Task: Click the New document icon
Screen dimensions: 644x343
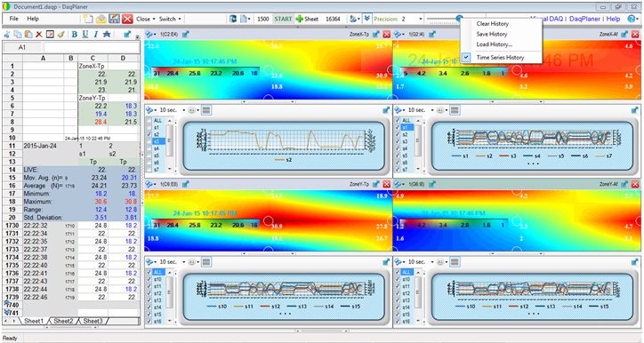Action: 87,19
